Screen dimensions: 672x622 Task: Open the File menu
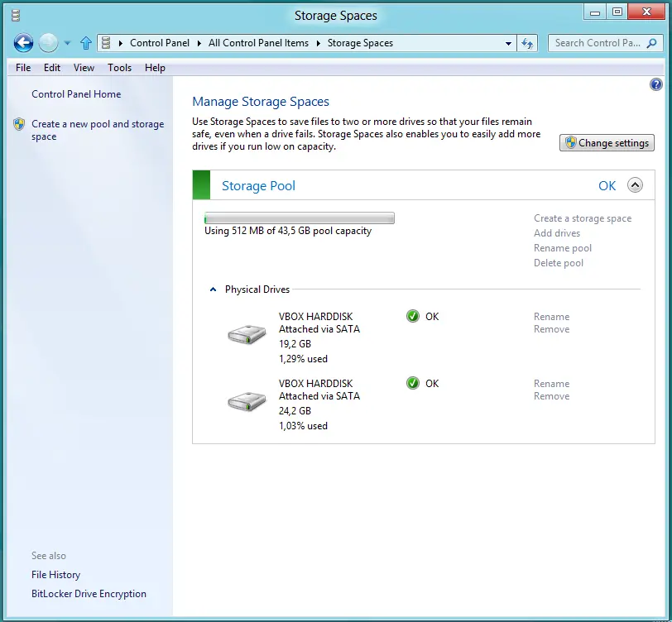coord(23,68)
